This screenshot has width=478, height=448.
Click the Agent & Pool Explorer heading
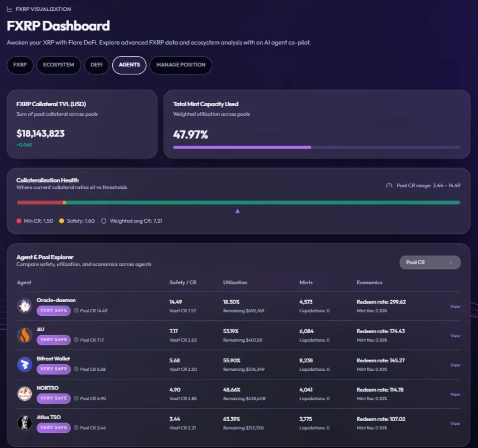point(45,257)
